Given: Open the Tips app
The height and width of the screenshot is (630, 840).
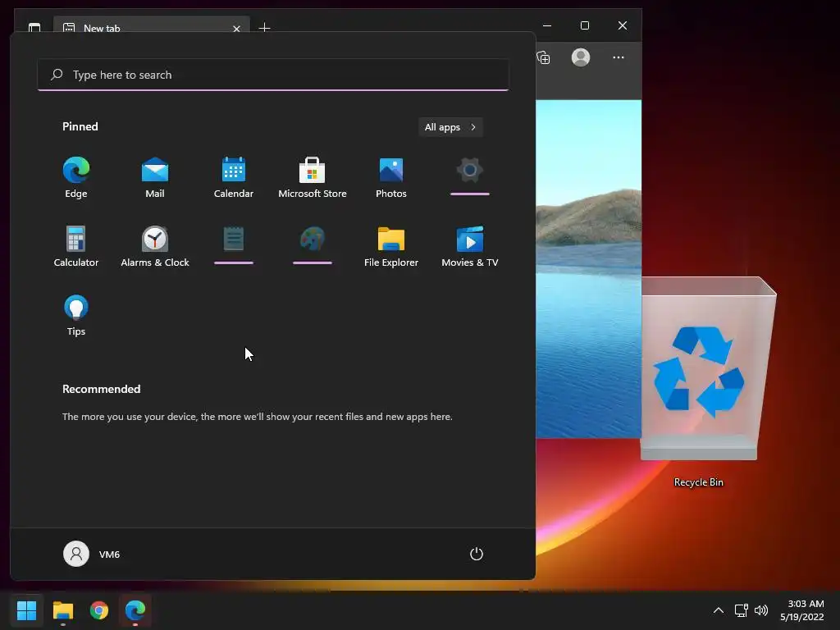Looking at the screenshot, I should coord(76,316).
